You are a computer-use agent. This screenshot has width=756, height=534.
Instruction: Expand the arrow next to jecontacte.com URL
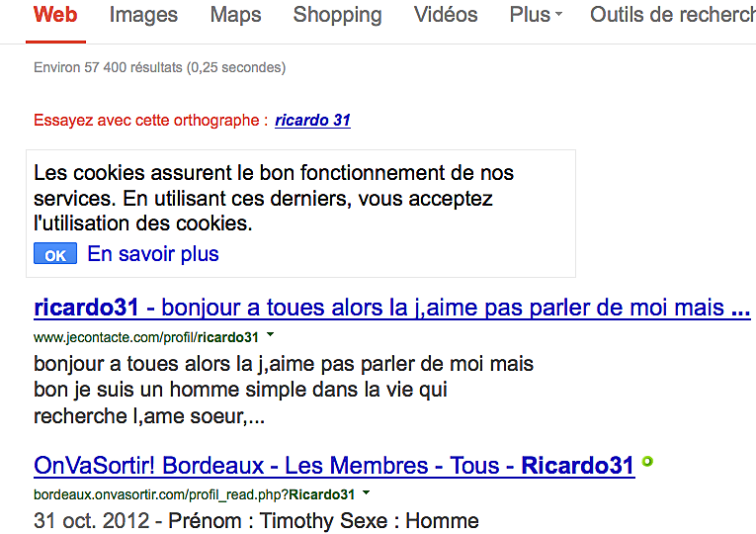270,336
